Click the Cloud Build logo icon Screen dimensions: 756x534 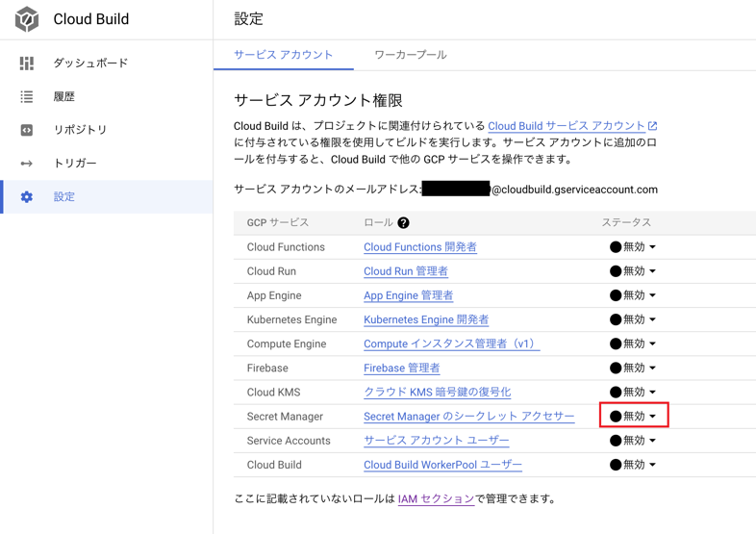(27, 19)
